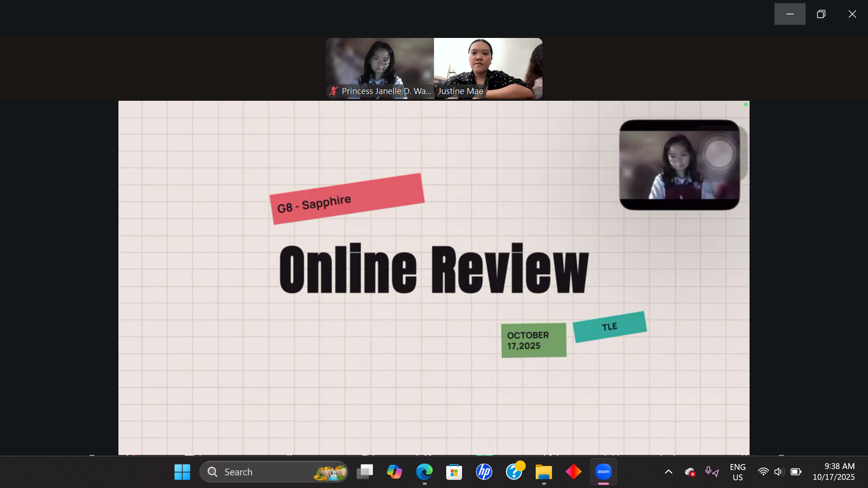Screen dimensions: 868x488
Task: Open the Copilot app icon
Action: pyautogui.click(x=394, y=472)
